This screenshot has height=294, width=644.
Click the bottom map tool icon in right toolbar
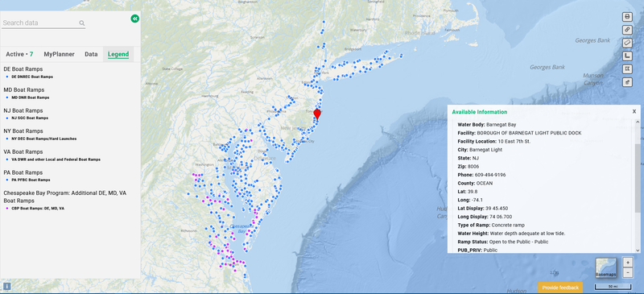627,82
